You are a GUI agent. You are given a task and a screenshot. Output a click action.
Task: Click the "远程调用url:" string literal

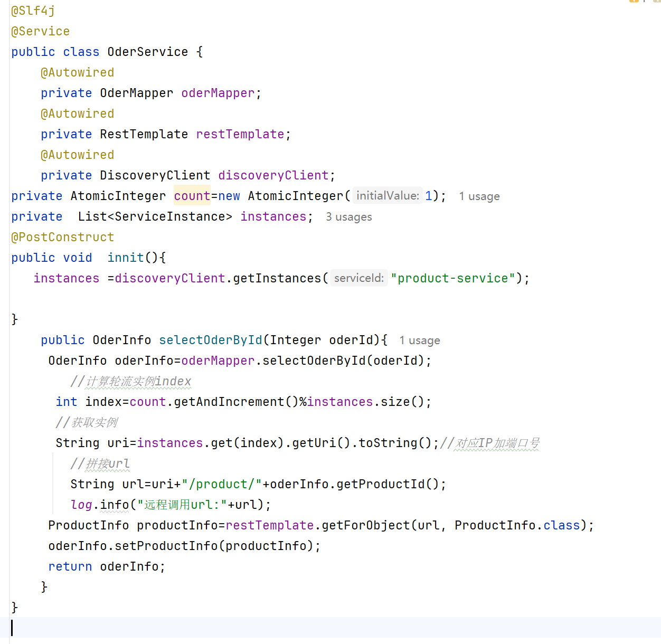[x=182, y=505]
